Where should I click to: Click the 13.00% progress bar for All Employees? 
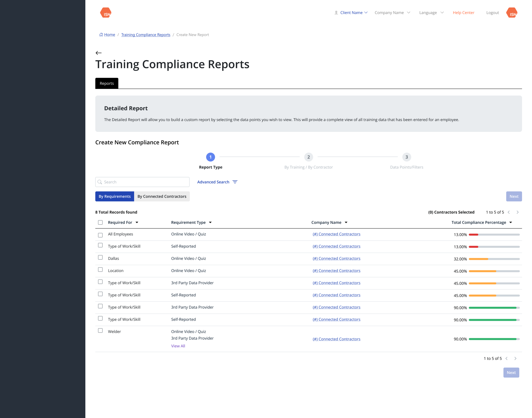[x=494, y=235]
